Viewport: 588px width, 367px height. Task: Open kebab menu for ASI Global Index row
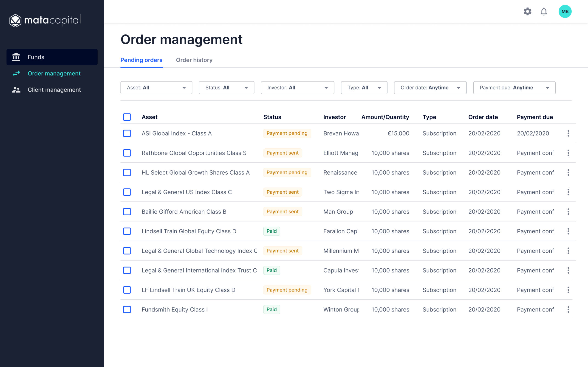pyautogui.click(x=568, y=133)
